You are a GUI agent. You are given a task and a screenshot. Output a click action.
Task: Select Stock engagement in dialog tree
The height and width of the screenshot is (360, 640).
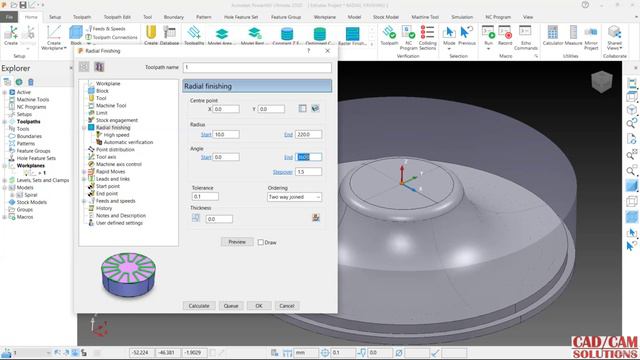tap(117, 120)
